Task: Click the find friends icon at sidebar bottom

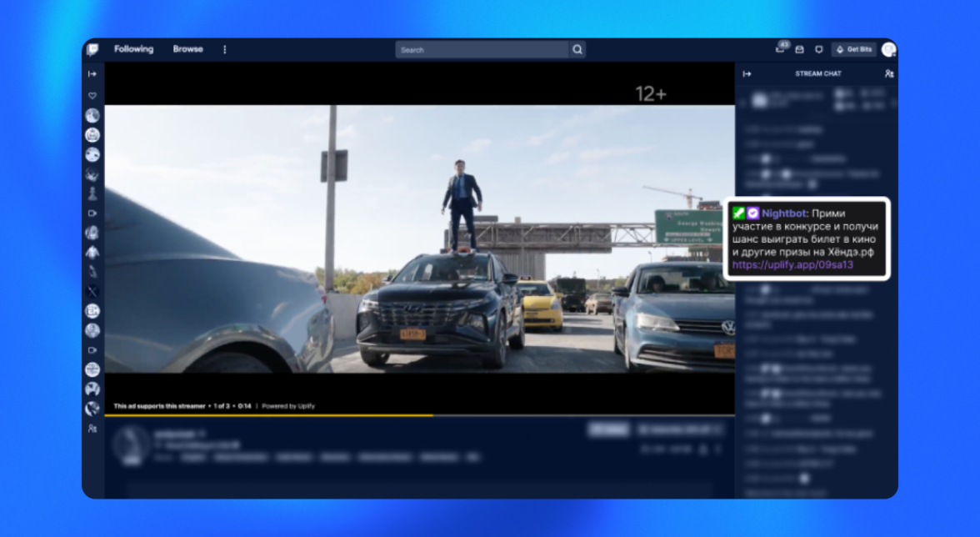Action: pos(92,429)
